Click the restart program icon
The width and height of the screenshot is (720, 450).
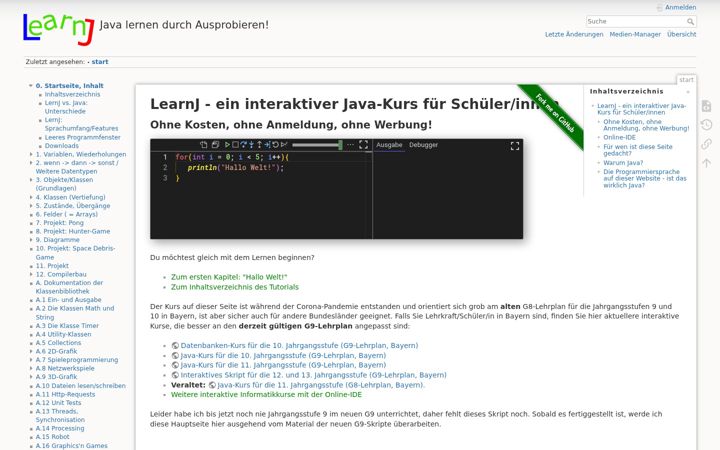[276, 145]
